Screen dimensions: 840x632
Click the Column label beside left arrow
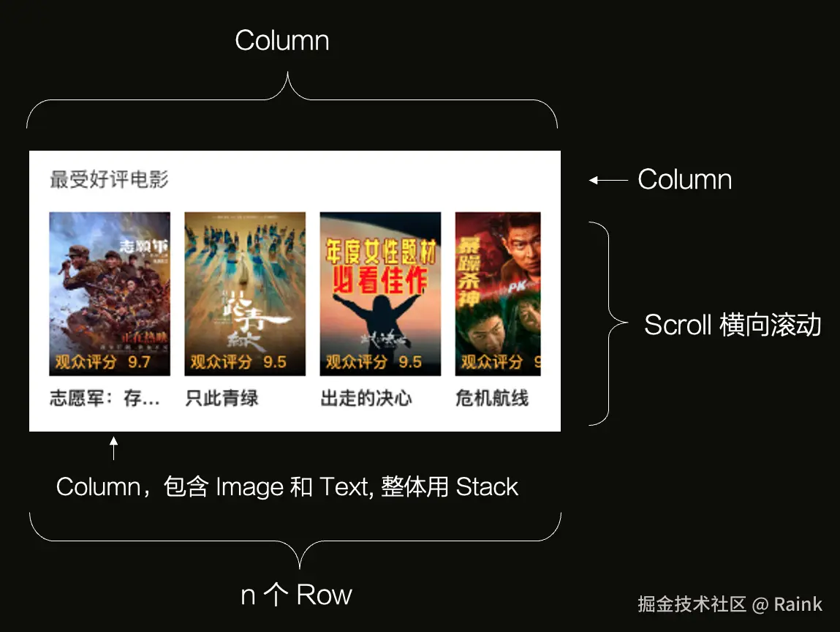(684, 179)
